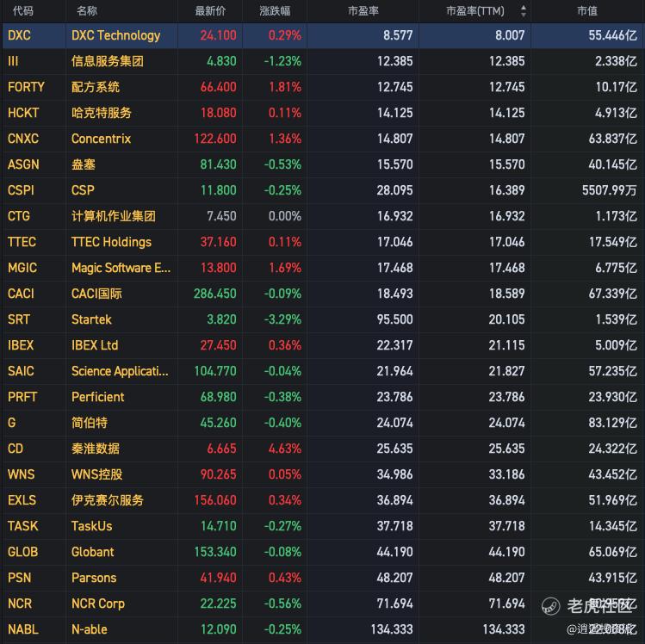Select ticker SAIC
Viewport: 645px width, 644px height.
point(21,371)
